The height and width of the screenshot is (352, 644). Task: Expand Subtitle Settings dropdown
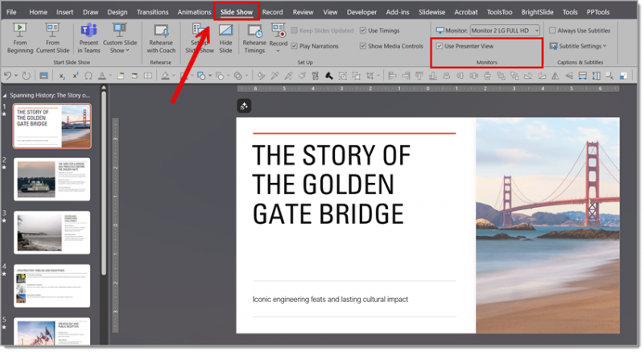coord(578,46)
